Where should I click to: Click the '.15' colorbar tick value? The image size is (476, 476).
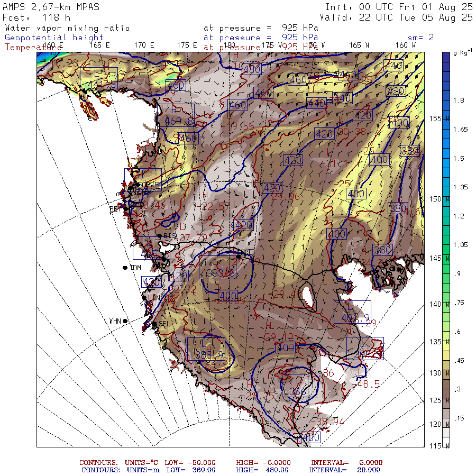(x=459, y=418)
